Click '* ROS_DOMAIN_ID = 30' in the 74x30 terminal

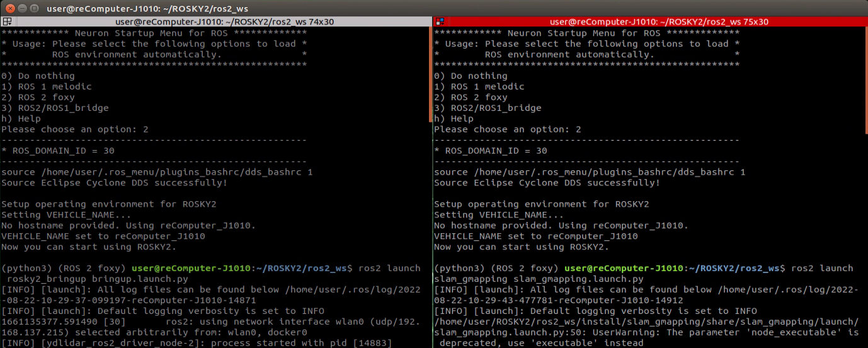coord(58,151)
